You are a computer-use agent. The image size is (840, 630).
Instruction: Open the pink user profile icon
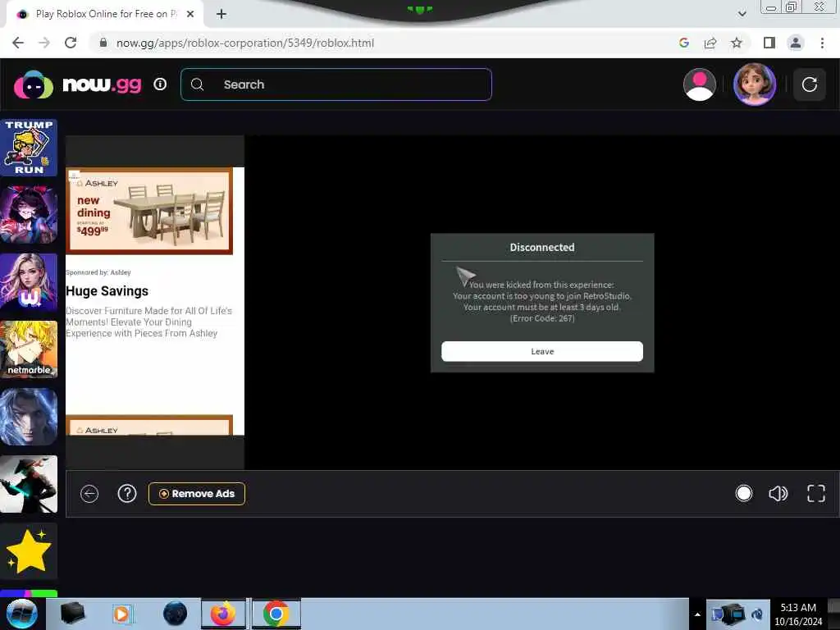(699, 84)
